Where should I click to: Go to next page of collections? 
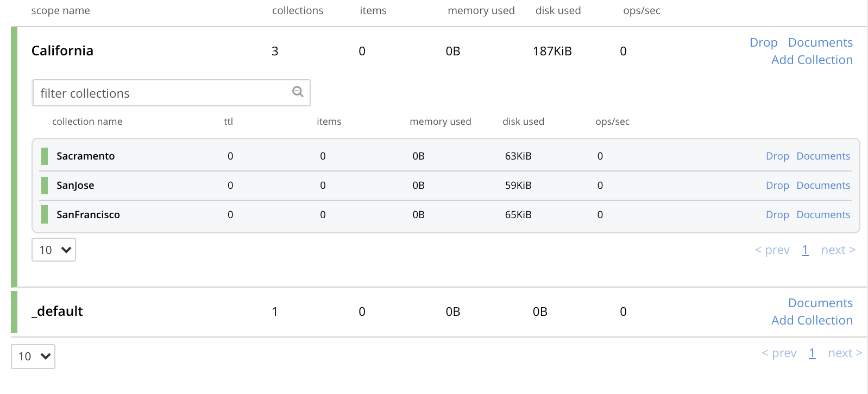click(838, 250)
